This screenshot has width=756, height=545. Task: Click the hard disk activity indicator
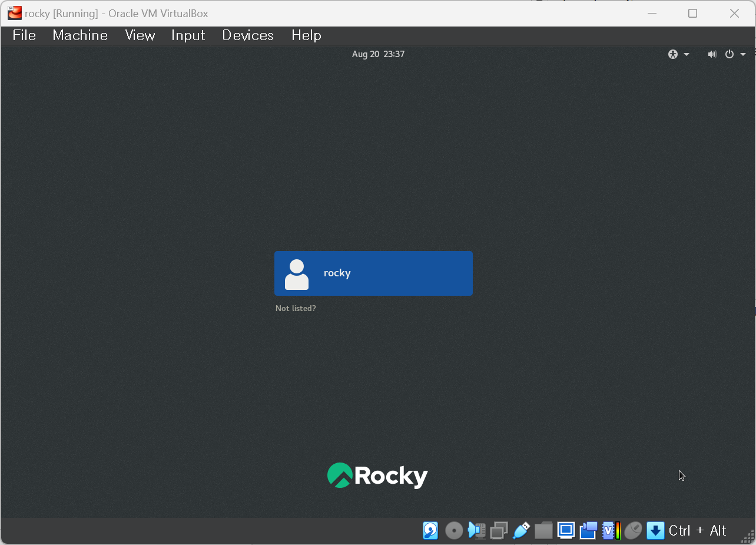[x=430, y=530]
